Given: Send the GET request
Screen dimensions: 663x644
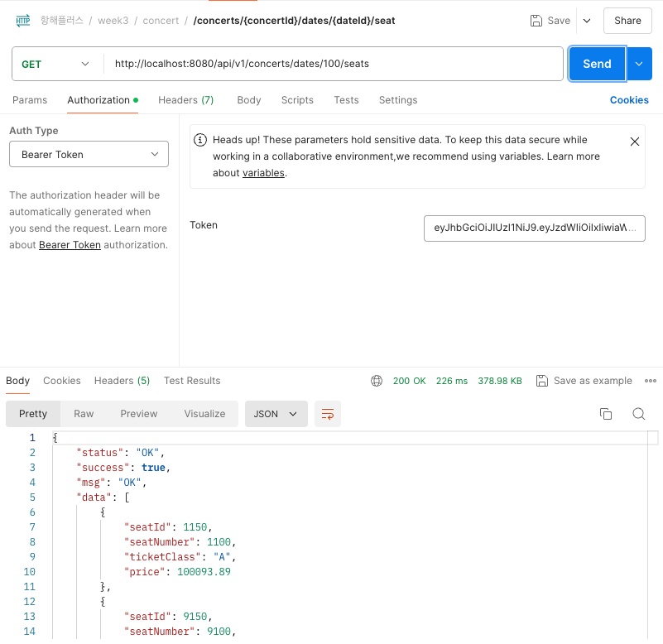Looking at the screenshot, I should (x=597, y=64).
